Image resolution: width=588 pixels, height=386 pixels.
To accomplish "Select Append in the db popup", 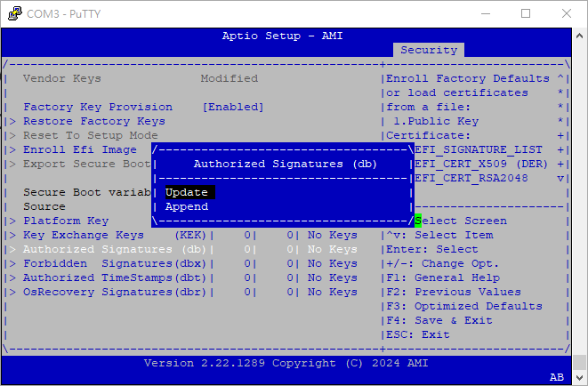I will pos(187,206).
